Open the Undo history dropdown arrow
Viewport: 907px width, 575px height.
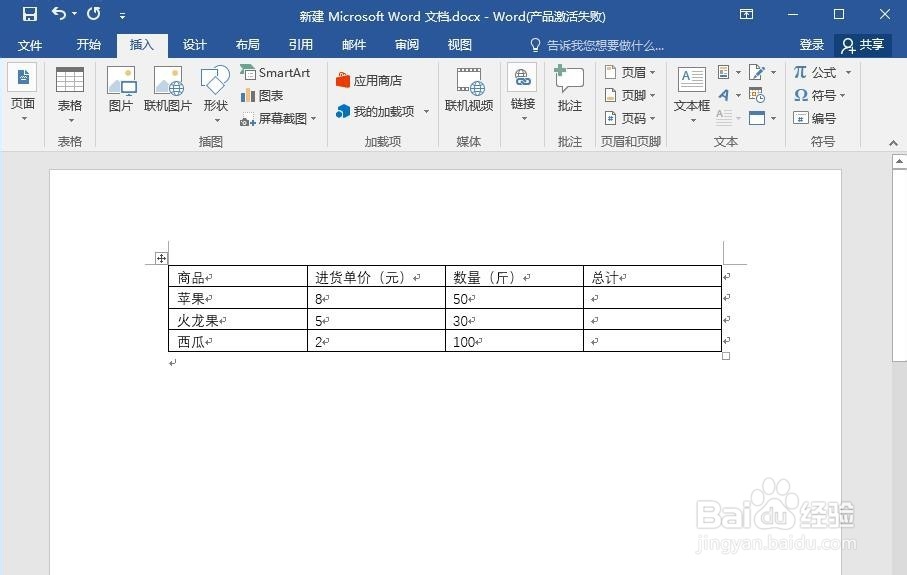75,13
